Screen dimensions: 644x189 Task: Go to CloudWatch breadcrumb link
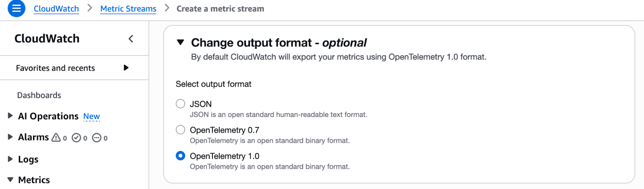click(x=56, y=9)
